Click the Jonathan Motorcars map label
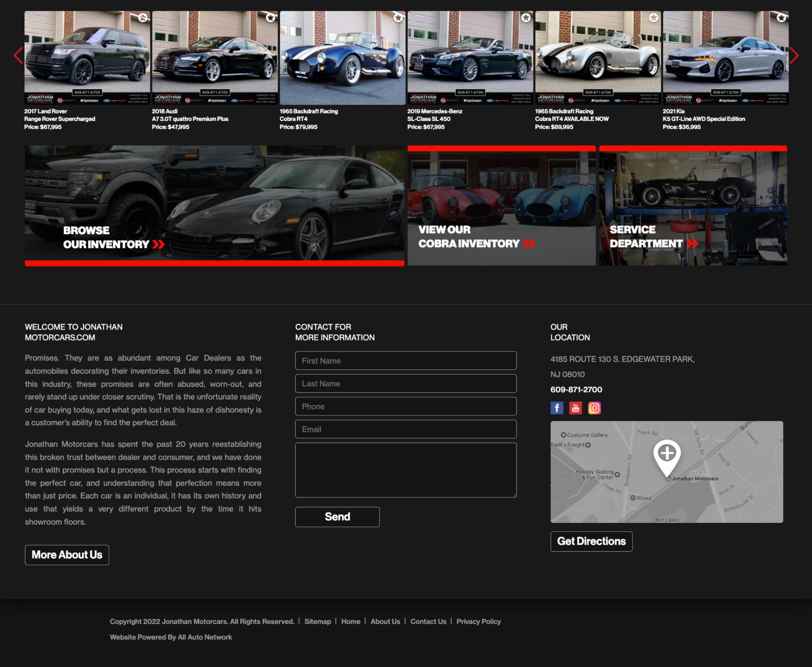 coord(695,479)
